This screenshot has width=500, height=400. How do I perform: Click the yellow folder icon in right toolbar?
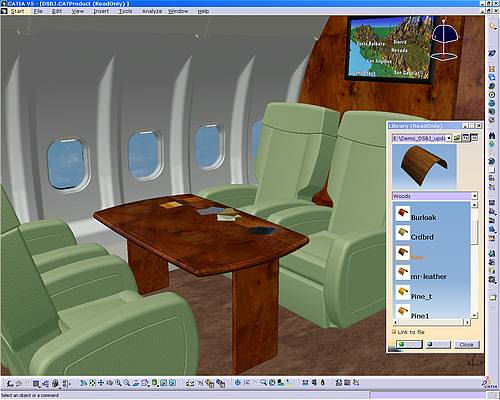coord(492,297)
